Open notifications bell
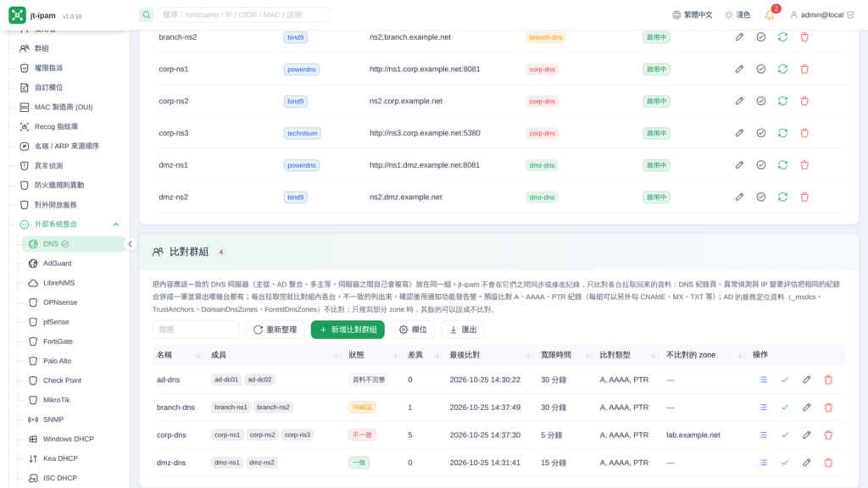The height and width of the screenshot is (488, 868). click(x=770, y=15)
